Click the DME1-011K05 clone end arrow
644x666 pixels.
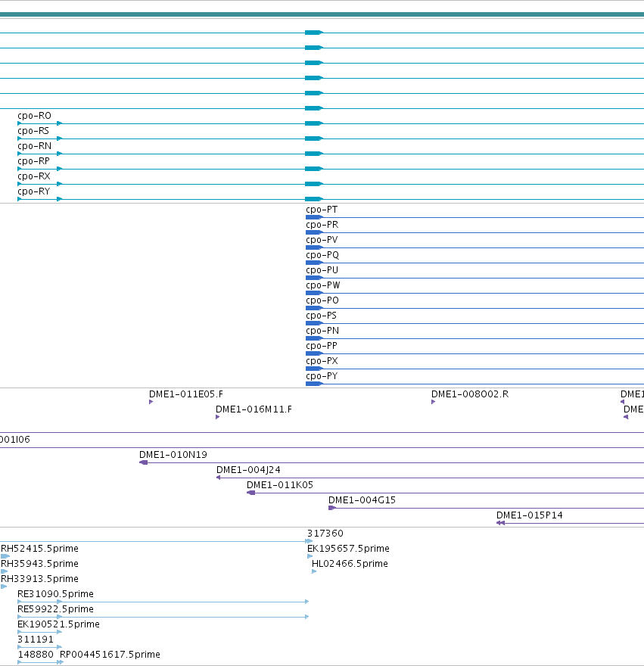click(x=251, y=493)
